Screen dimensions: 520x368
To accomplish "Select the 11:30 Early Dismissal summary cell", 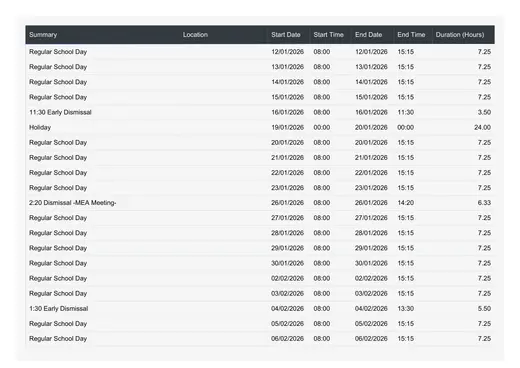I will (60, 112).
